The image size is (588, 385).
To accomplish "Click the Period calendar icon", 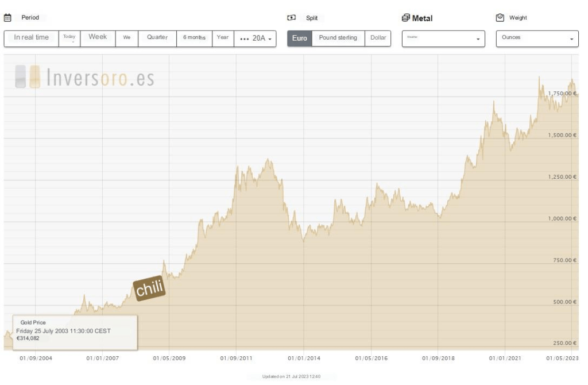I will 8,18.
